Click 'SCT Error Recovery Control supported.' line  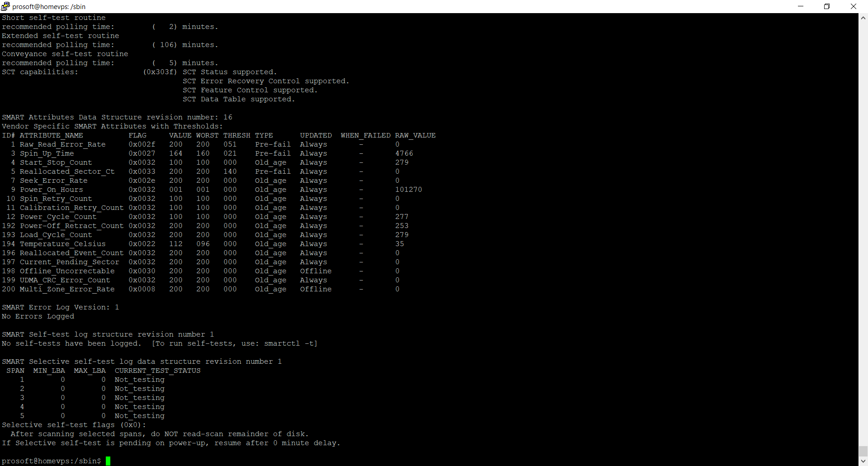[x=266, y=81]
